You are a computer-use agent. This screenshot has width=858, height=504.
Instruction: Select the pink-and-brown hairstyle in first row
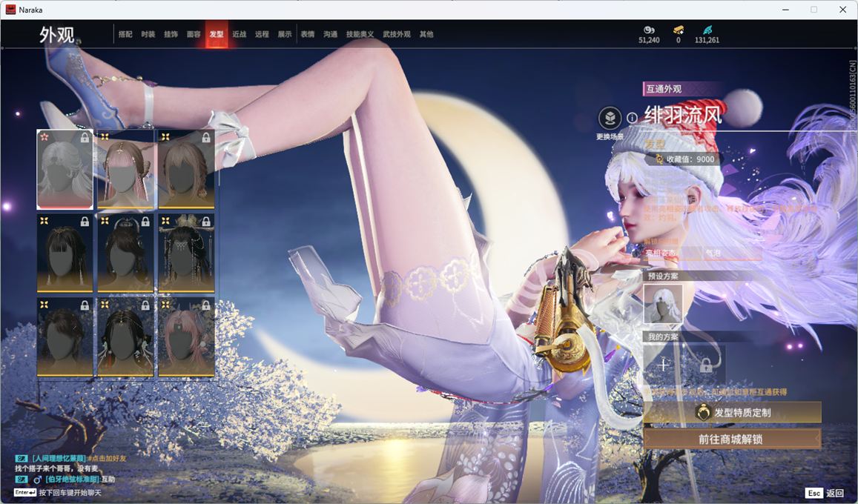tap(126, 170)
